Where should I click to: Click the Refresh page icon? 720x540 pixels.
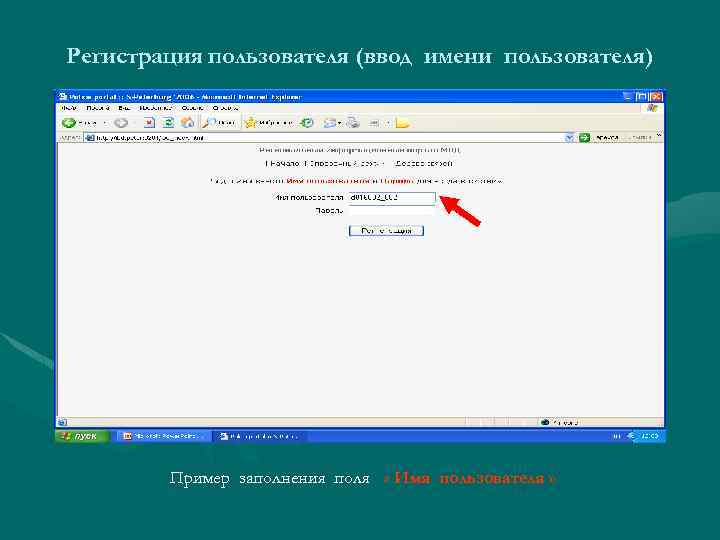(x=168, y=123)
